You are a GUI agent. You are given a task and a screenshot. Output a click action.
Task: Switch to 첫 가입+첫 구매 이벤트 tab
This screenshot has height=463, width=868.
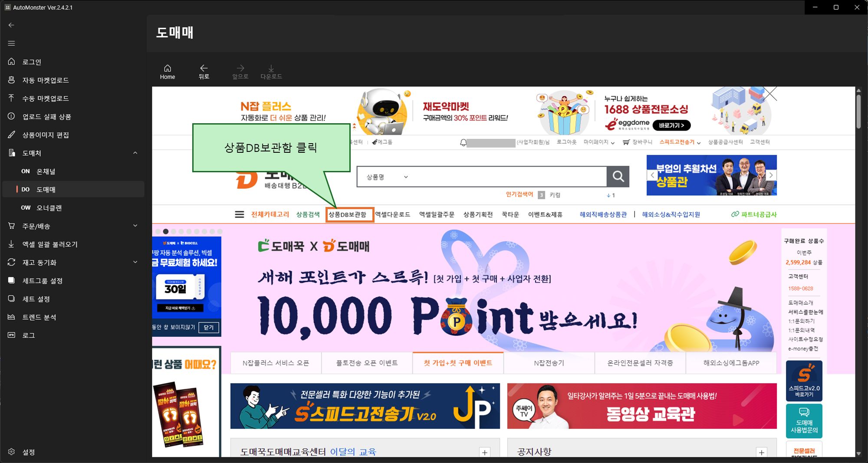(x=458, y=363)
